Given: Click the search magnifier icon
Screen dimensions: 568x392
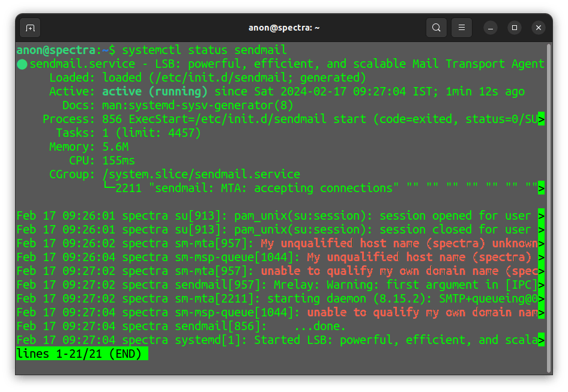Looking at the screenshot, I should click(x=437, y=28).
